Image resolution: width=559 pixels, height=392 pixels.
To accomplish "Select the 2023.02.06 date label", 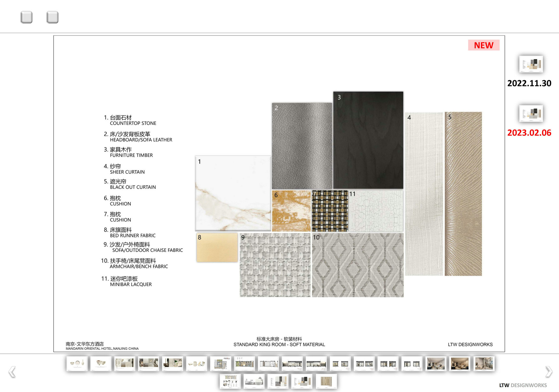I will pos(529,133).
